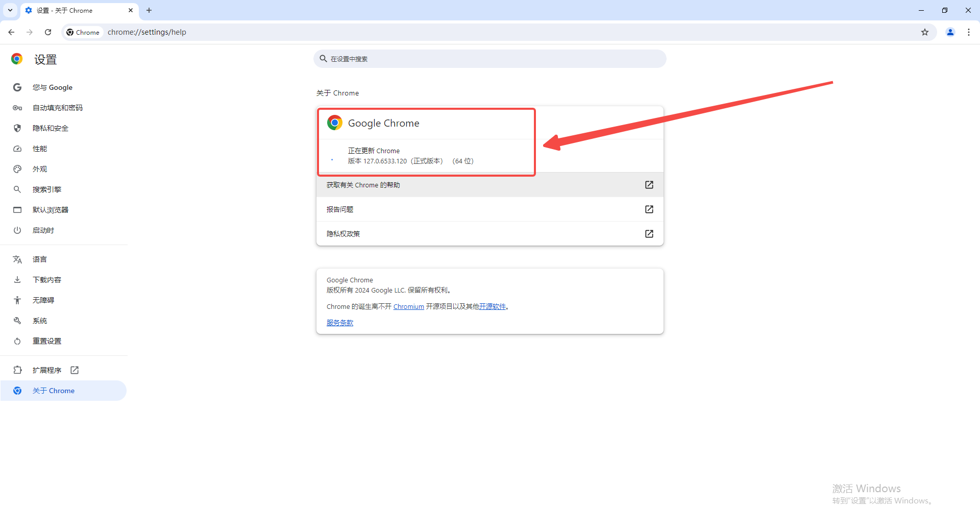Open 默认浏览器 settings section
Screen dimensions: 980x531
pos(63,210)
